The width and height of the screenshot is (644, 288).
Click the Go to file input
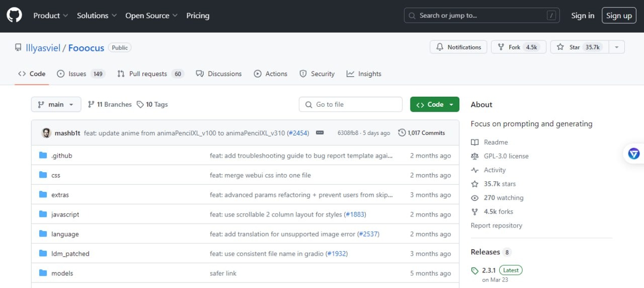click(351, 104)
